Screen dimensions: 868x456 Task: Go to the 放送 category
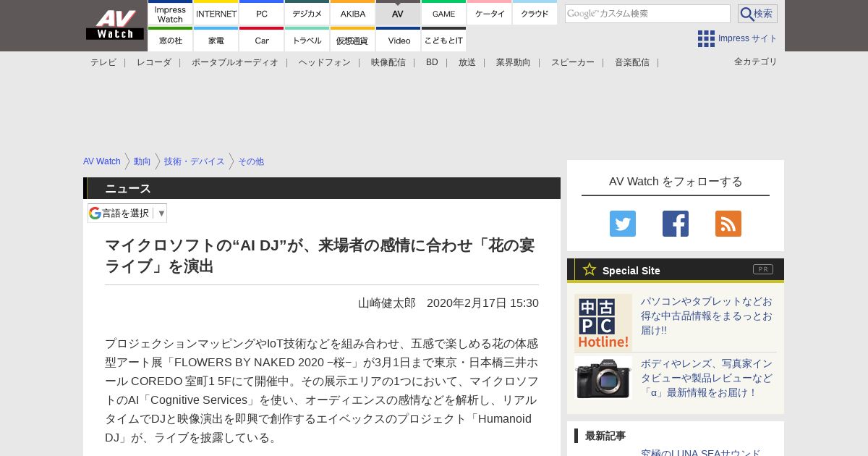(467, 62)
